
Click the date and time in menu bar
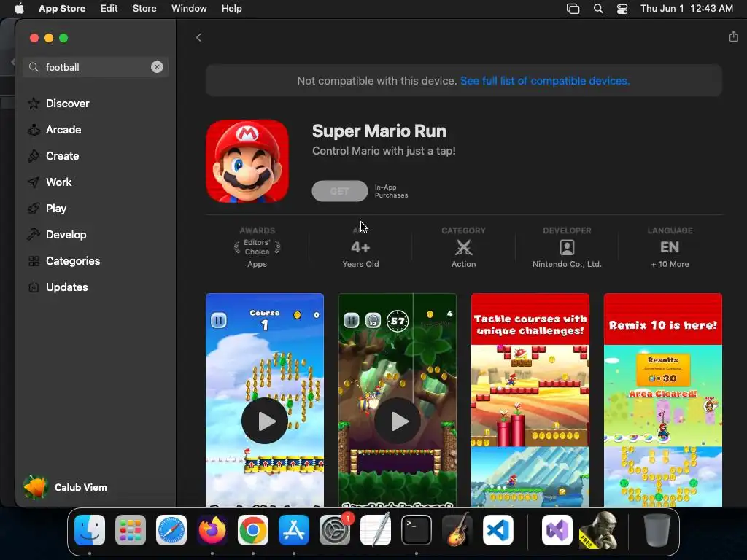click(x=686, y=9)
